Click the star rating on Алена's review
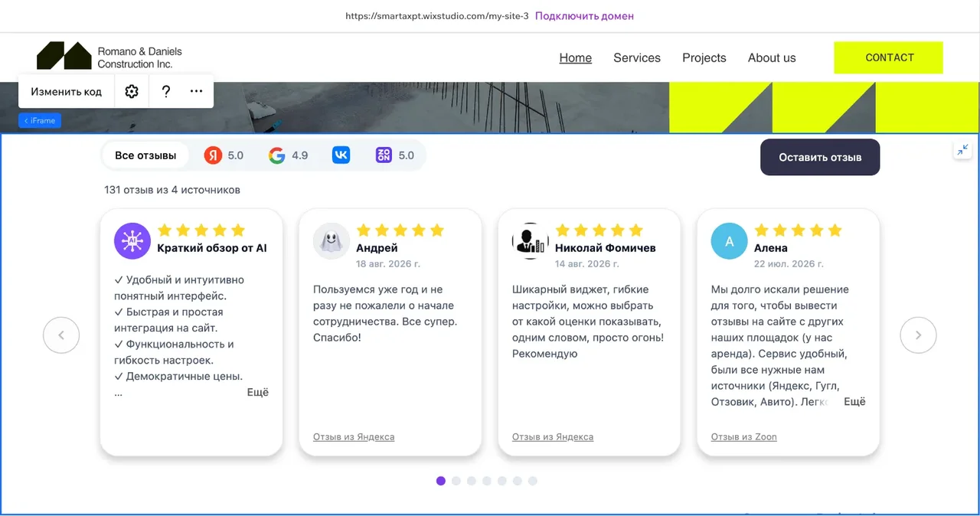980x516 pixels. pos(799,230)
